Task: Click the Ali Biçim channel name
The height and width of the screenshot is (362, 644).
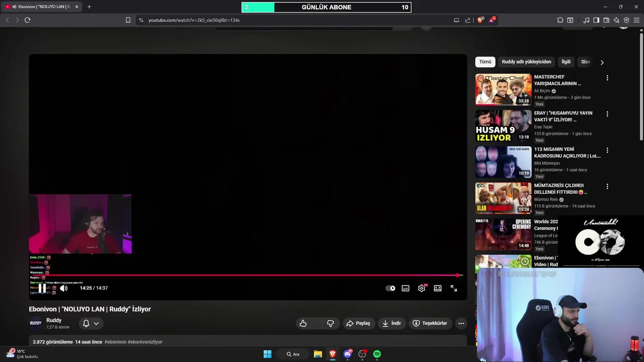Action: (x=542, y=91)
